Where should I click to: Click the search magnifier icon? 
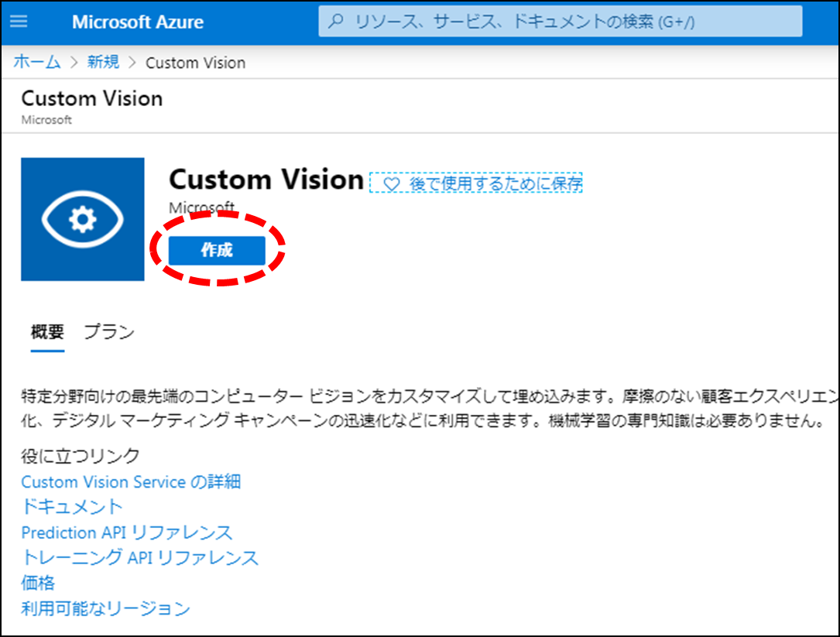point(336,21)
